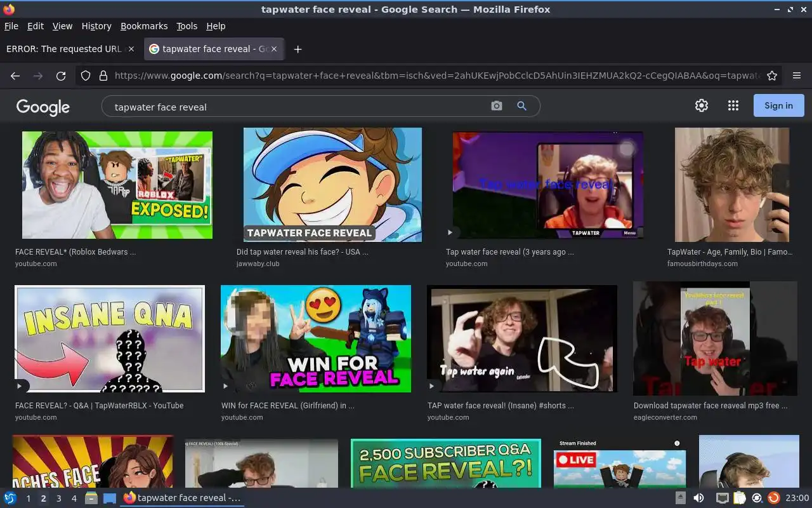Viewport: 812px width, 508px height.
Task: Open the file manager taskbar icon
Action: click(91, 498)
